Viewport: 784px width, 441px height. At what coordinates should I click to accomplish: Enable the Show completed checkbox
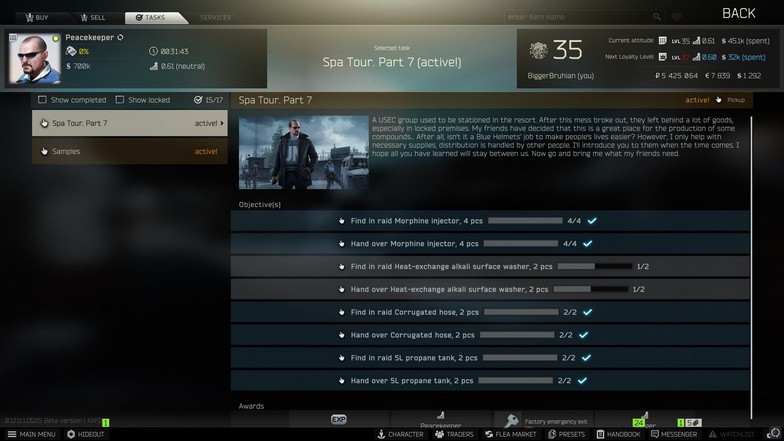(42, 100)
